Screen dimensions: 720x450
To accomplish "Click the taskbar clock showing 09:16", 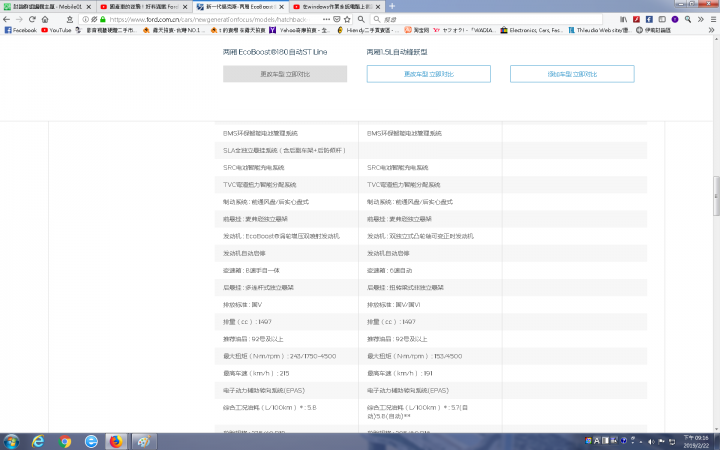I will pos(696,442).
